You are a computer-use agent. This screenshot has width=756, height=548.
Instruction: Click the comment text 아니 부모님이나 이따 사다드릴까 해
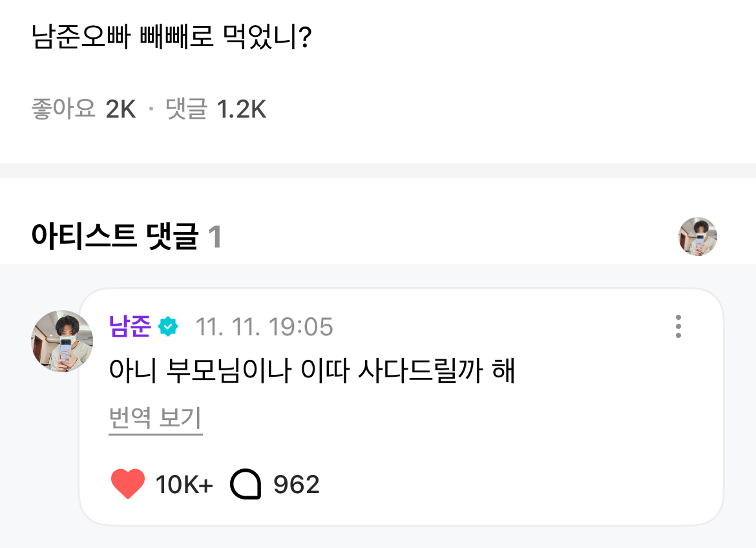pos(312,372)
